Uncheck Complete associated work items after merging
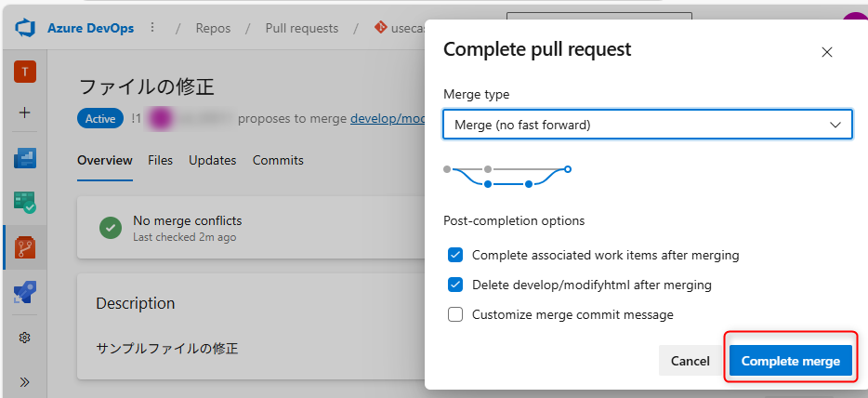The image size is (868, 398). click(x=455, y=255)
